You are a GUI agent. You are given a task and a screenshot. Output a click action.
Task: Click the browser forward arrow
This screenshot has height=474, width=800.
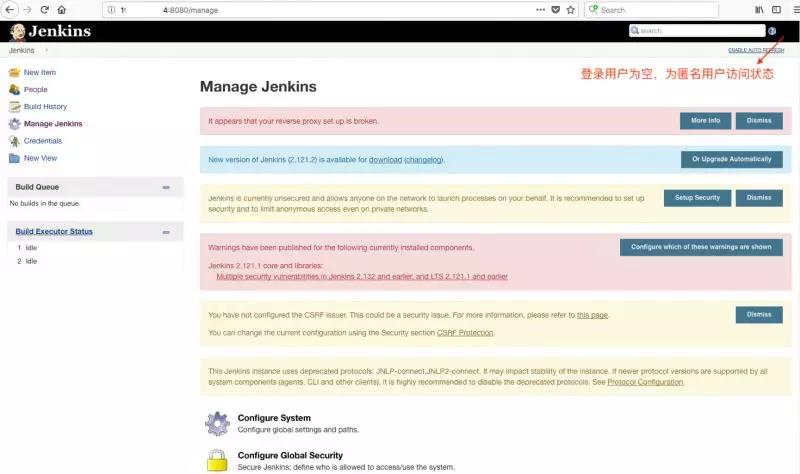click(27, 10)
